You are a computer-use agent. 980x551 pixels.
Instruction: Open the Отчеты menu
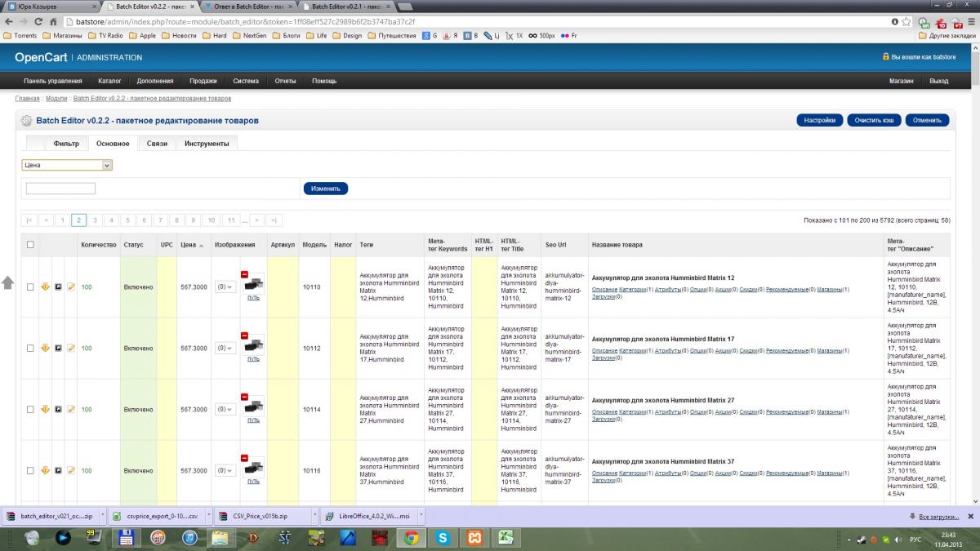pos(285,81)
